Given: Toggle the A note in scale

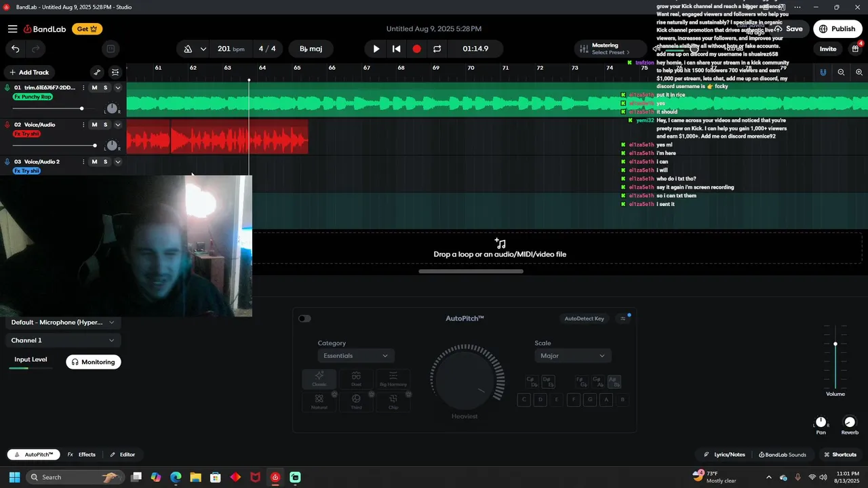Looking at the screenshot, I should click(607, 400).
